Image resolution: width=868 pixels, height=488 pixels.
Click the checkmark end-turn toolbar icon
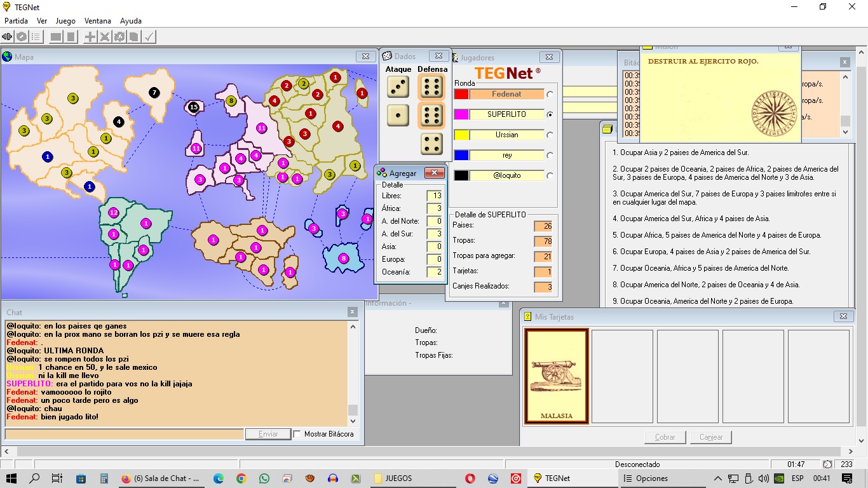click(149, 37)
